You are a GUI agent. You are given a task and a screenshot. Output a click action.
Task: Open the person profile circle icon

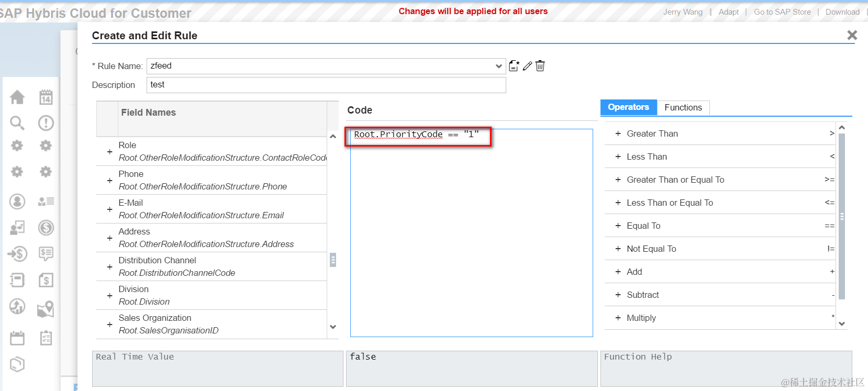[17, 202]
